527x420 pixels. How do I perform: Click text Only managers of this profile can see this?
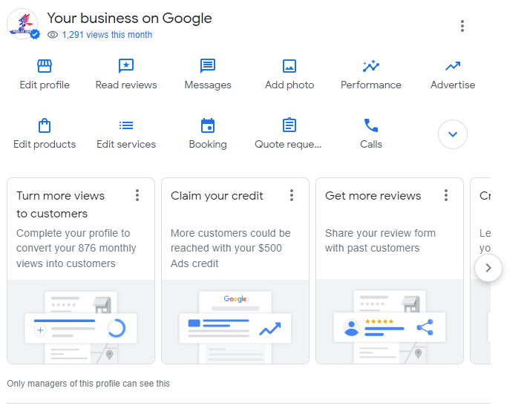click(x=88, y=384)
